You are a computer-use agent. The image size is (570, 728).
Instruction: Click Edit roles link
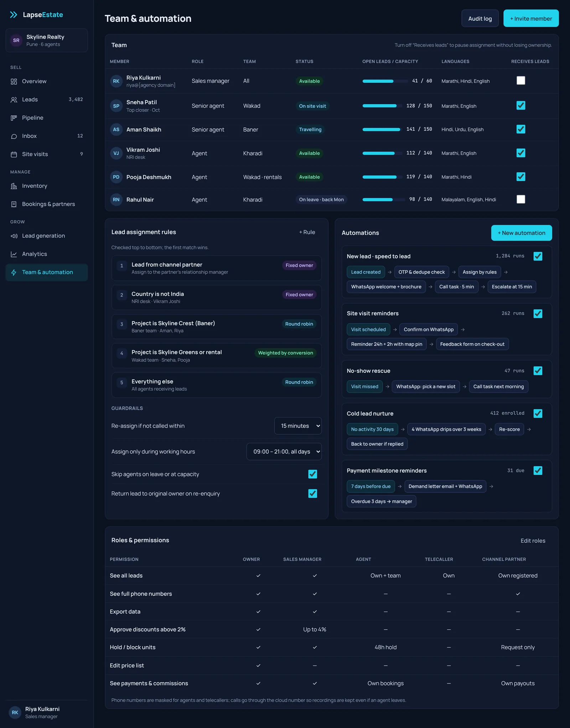[533, 540]
